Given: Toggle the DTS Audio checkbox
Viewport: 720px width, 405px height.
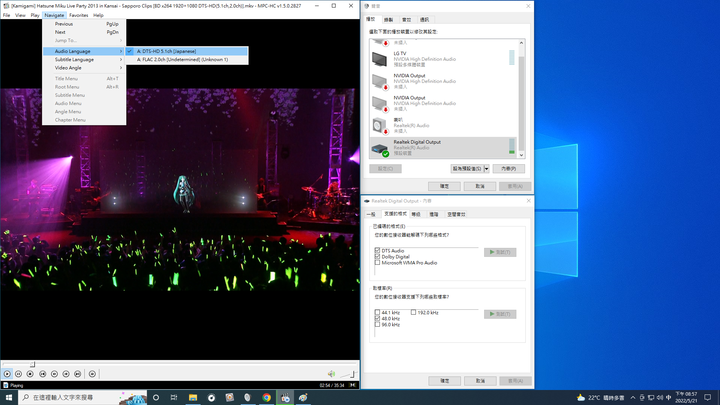Looking at the screenshot, I should coord(377,251).
